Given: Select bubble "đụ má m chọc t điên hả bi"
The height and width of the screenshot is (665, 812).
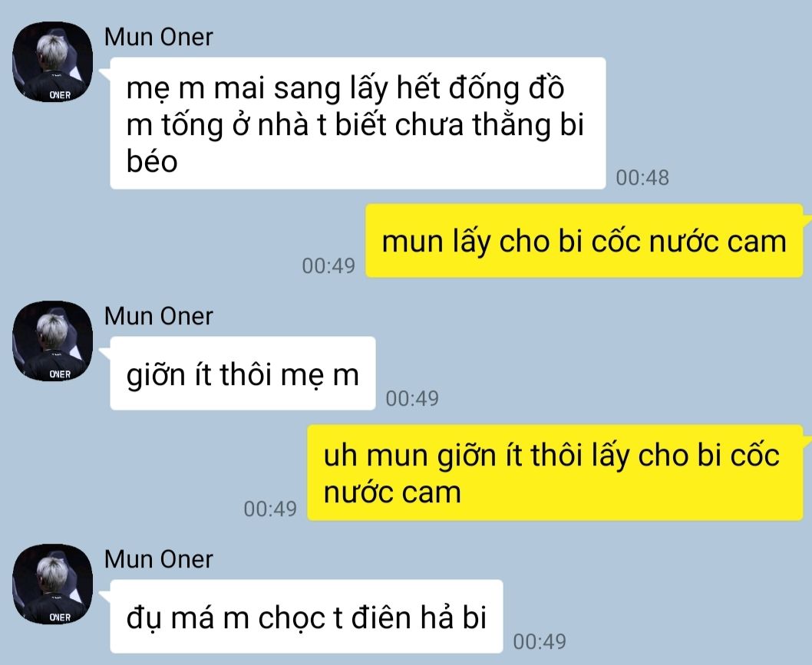Looking at the screenshot, I should point(306,617).
